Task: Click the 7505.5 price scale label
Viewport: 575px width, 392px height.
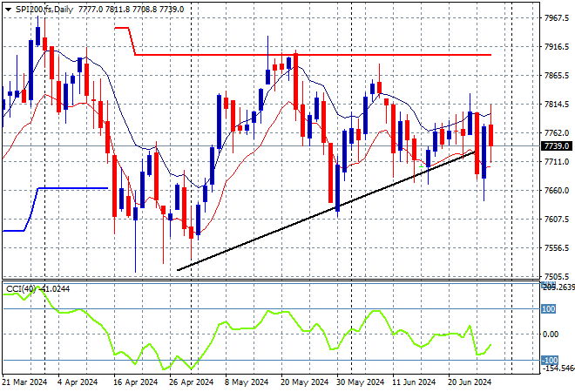Action: [x=557, y=276]
